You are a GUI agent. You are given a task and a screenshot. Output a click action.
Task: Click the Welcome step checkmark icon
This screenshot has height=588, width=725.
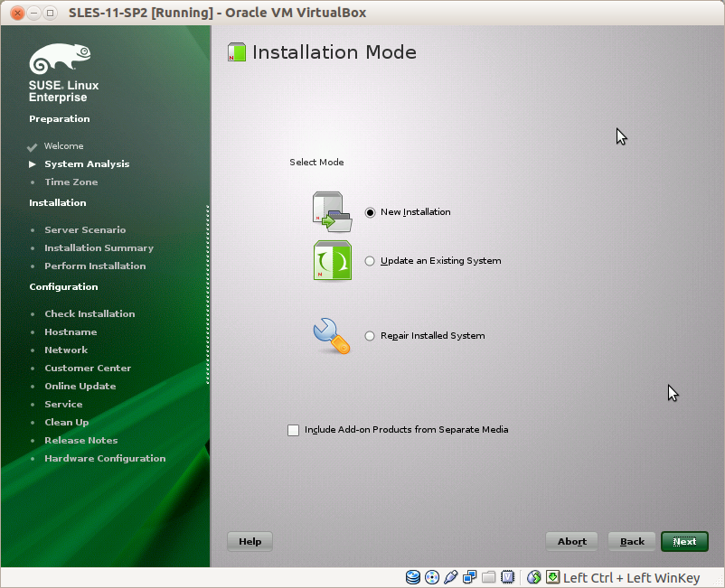pos(32,147)
